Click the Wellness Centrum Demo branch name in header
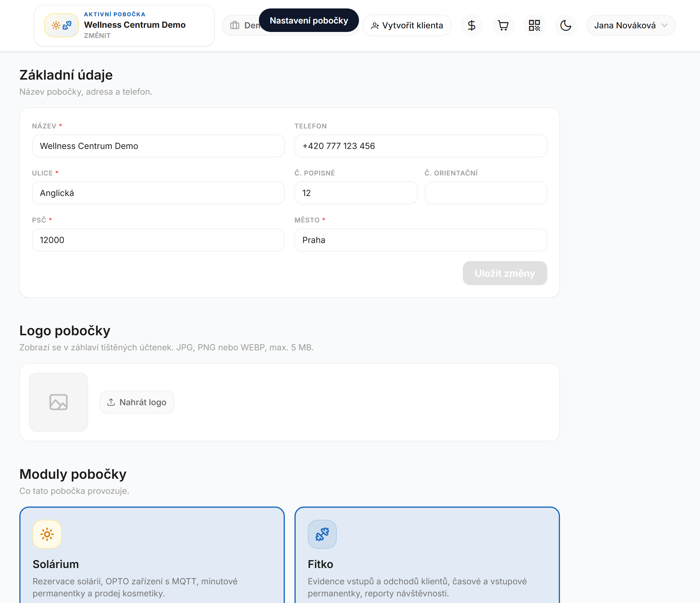 click(135, 25)
